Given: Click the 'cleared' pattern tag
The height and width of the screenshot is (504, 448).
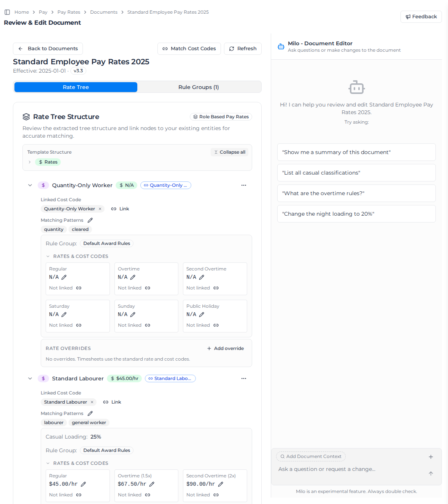Looking at the screenshot, I should (80, 229).
